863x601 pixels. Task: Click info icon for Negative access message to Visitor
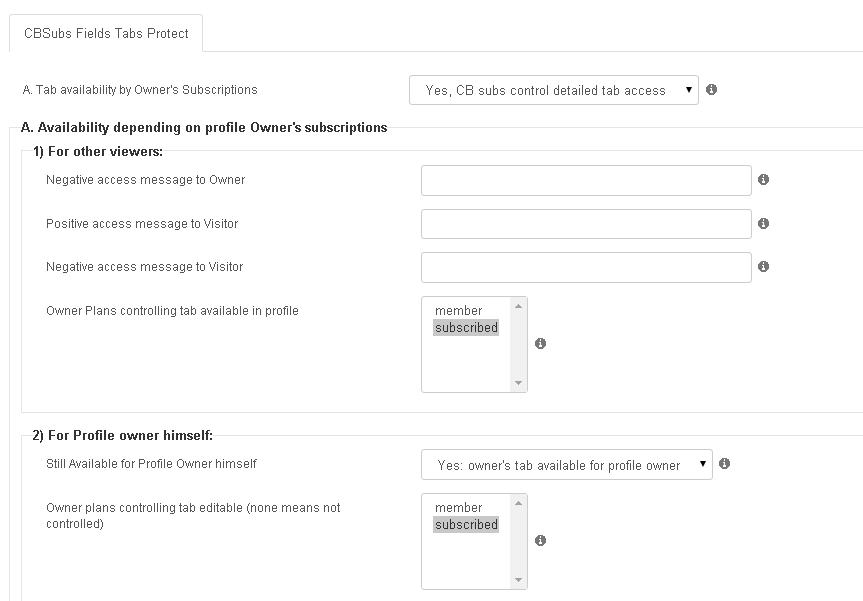[763, 266]
